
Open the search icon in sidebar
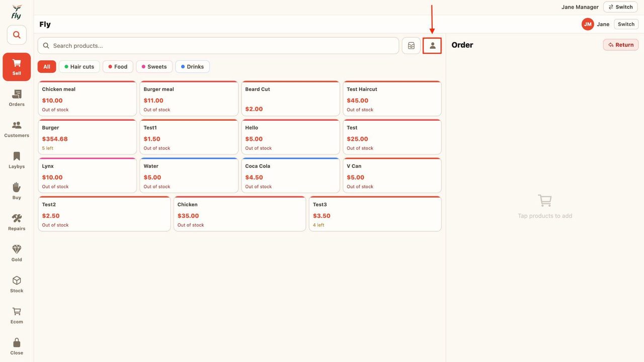click(x=17, y=35)
